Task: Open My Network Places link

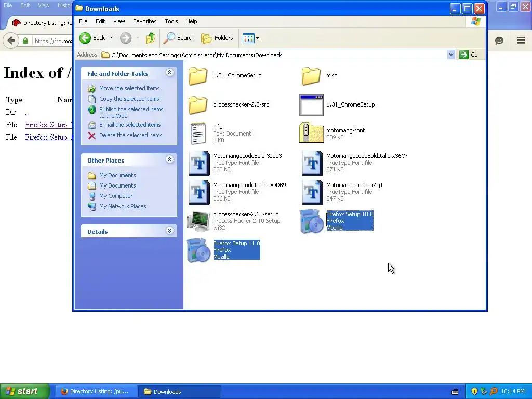Action: (x=123, y=206)
